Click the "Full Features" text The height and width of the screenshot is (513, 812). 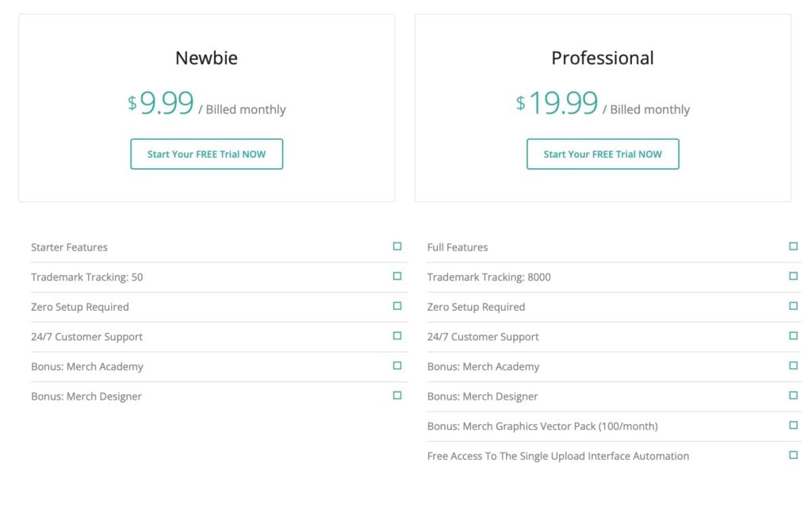(458, 247)
